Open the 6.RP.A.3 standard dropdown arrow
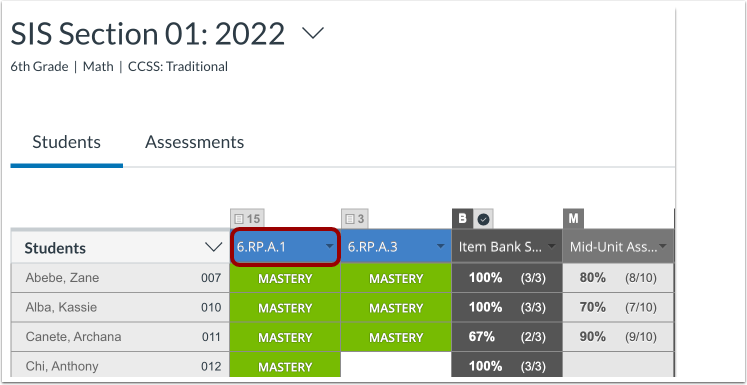 [441, 247]
